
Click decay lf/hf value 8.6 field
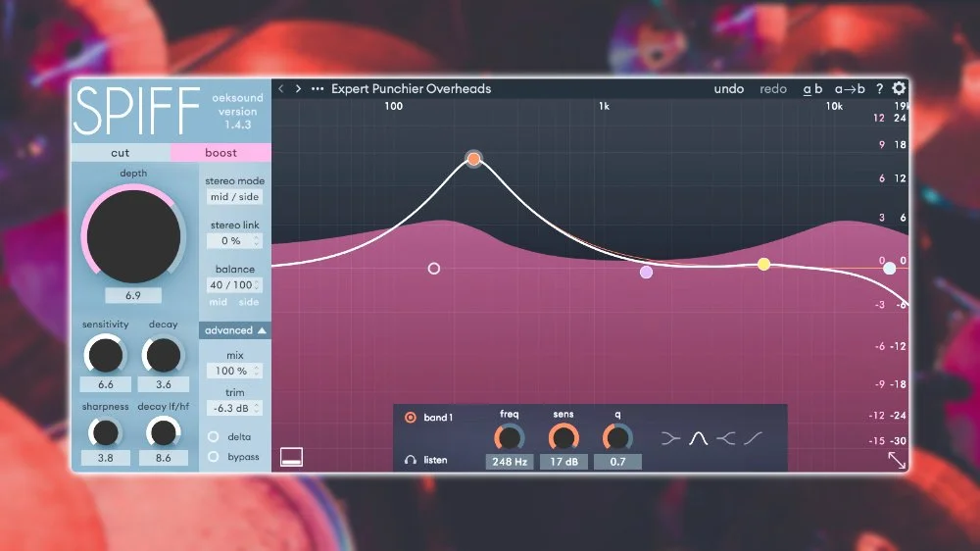coord(163,458)
